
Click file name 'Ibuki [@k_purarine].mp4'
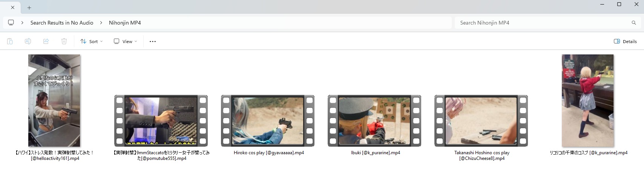(376, 153)
